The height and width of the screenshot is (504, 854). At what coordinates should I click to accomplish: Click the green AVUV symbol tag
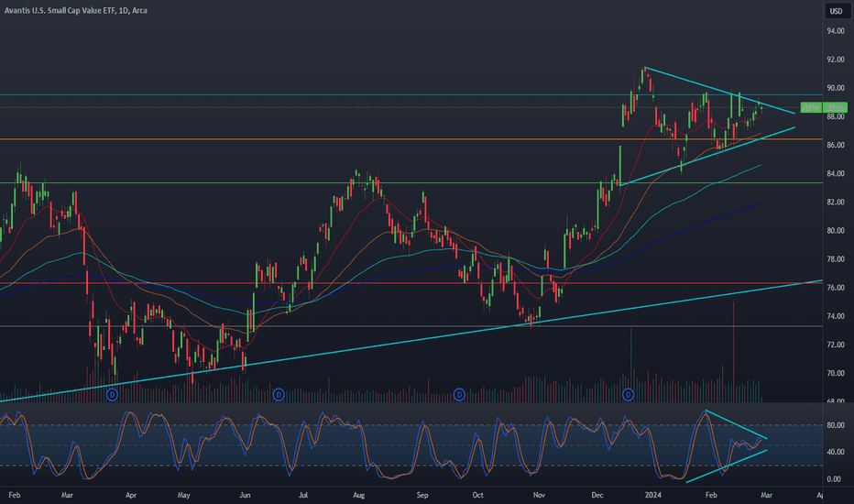811,108
